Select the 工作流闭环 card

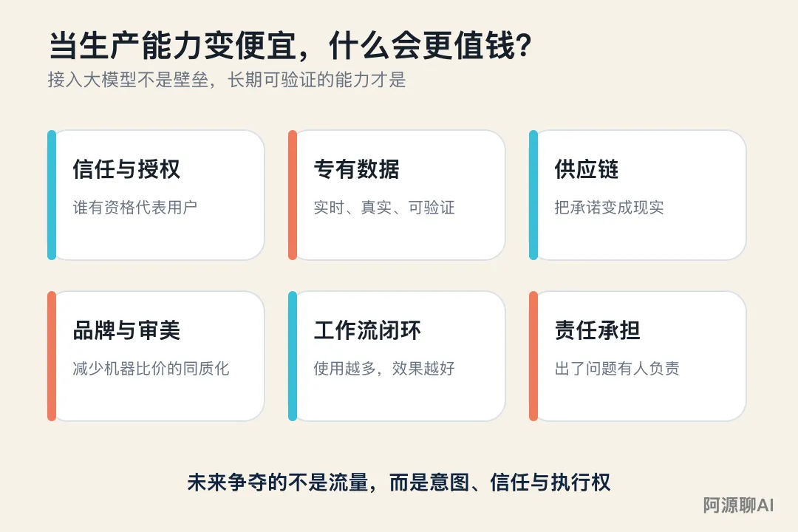tap(397, 356)
